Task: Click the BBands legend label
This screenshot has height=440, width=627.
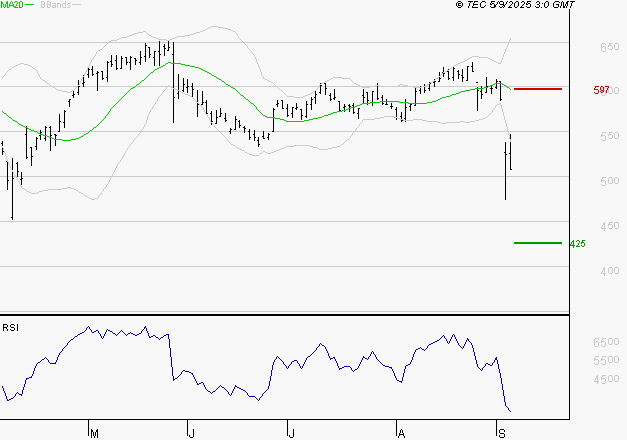Action: click(58, 6)
